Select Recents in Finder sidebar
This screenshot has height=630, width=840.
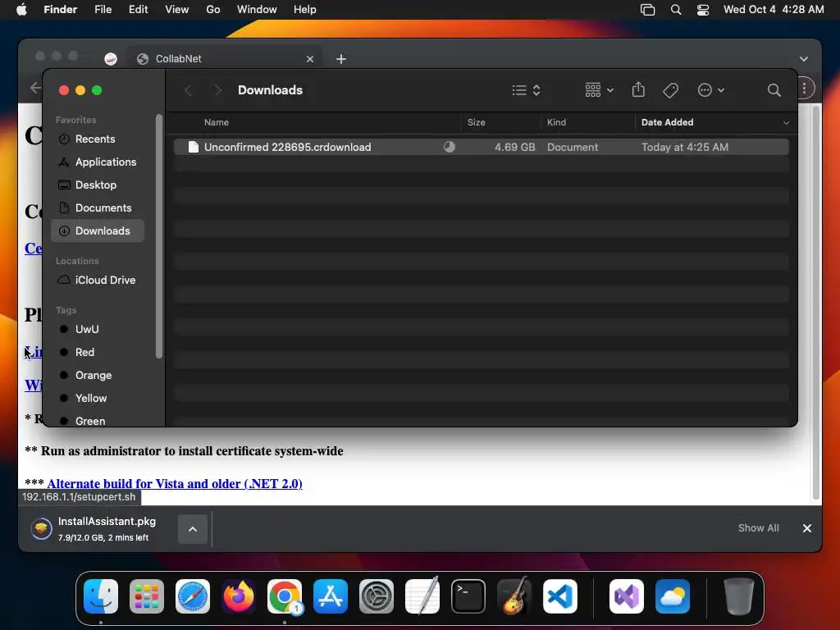[98, 139]
